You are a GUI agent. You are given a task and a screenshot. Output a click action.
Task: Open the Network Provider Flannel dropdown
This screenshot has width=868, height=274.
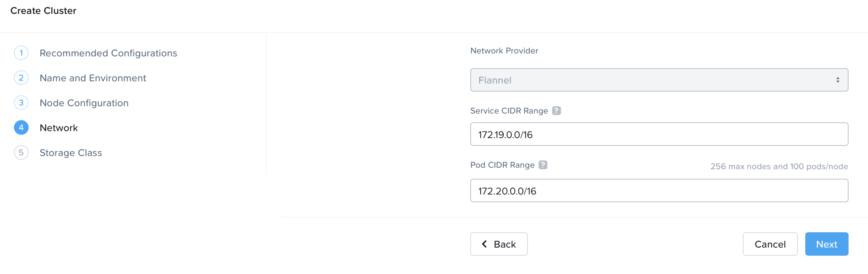pyautogui.click(x=659, y=80)
